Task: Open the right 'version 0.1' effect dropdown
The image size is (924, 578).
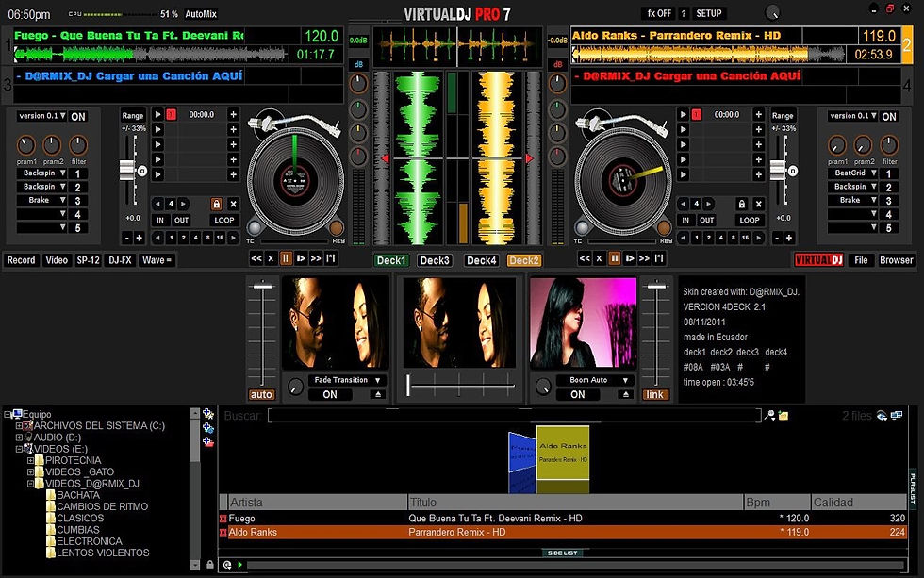Action: click(852, 116)
